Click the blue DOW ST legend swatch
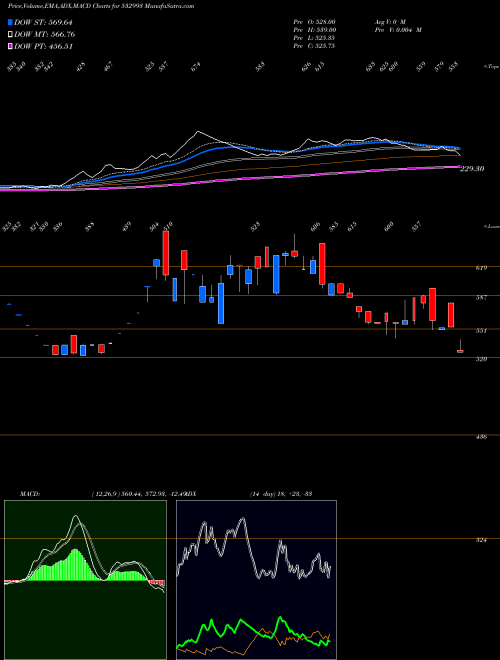The width and height of the screenshot is (500, 660). coord(10,22)
